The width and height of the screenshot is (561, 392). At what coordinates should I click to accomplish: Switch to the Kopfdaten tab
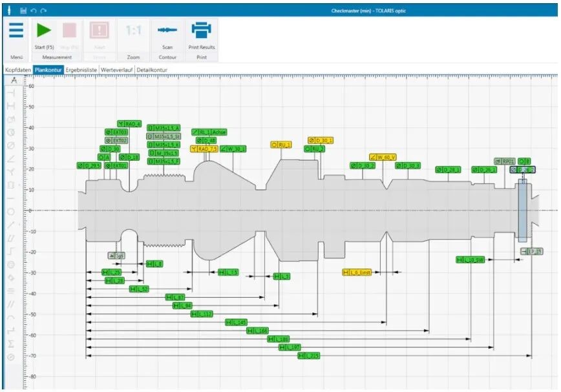tap(17, 69)
